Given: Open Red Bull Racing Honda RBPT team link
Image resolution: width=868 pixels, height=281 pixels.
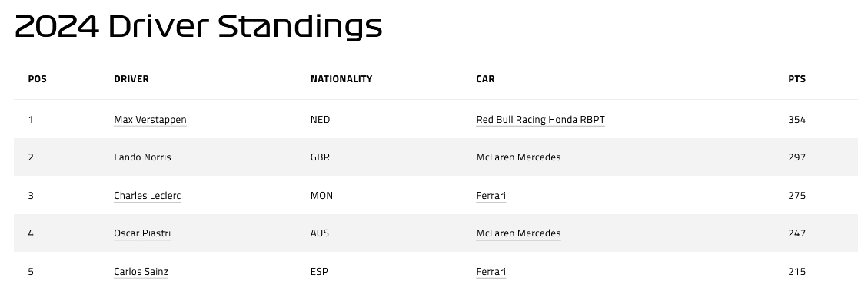Looking at the screenshot, I should pos(540,120).
